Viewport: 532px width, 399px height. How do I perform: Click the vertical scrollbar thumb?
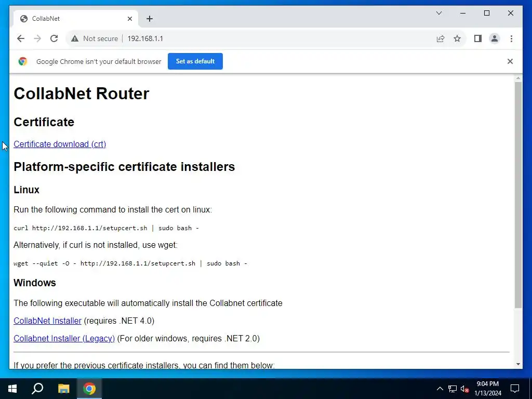pos(518,195)
